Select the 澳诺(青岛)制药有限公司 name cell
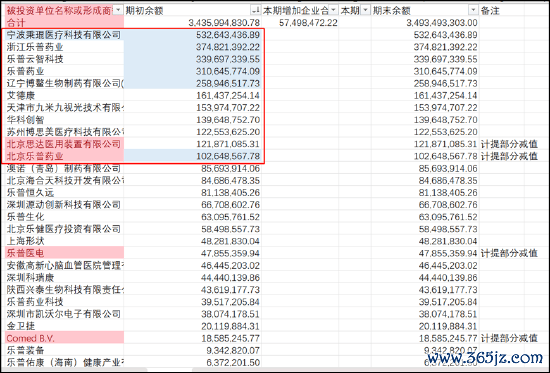Image resolution: width=550 pixels, height=373 pixels. pos(64,168)
